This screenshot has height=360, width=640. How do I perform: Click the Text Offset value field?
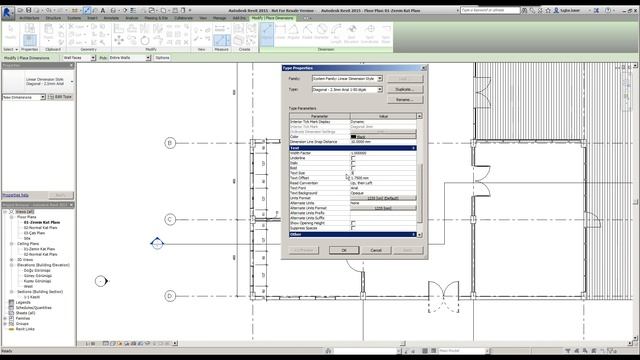pos(383,178)
